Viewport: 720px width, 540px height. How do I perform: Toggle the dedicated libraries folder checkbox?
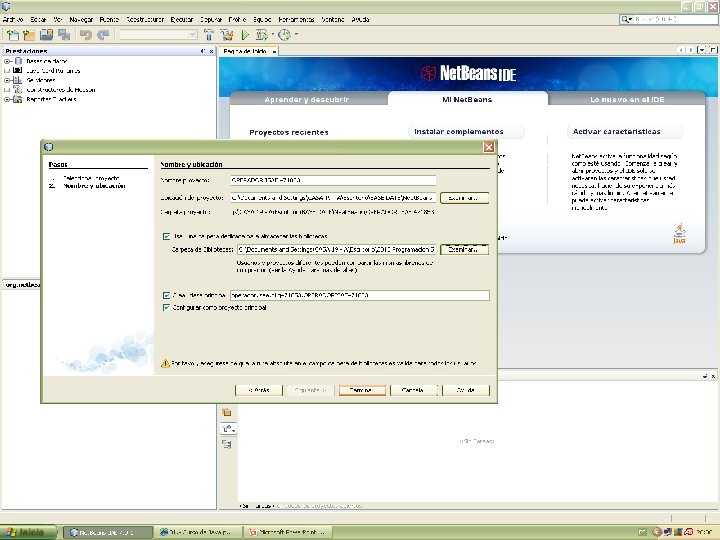[x=166, y=236]
